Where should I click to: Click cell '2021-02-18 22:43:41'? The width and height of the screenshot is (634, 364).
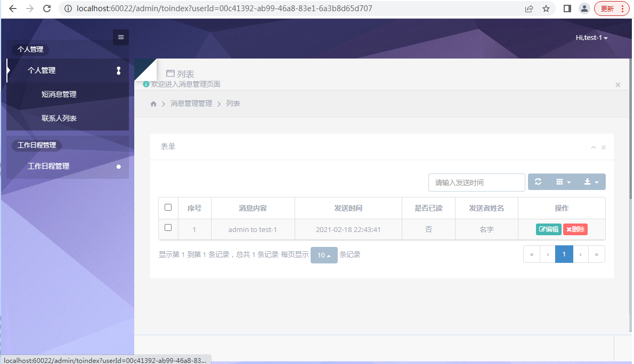click(x=348, y=229)
